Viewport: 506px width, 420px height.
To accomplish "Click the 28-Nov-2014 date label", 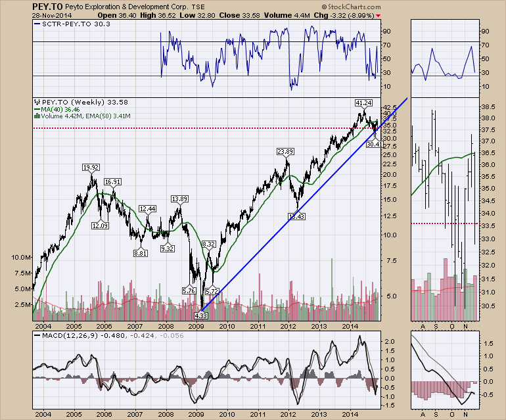I will pyautogui.click(x=52, y=16).
